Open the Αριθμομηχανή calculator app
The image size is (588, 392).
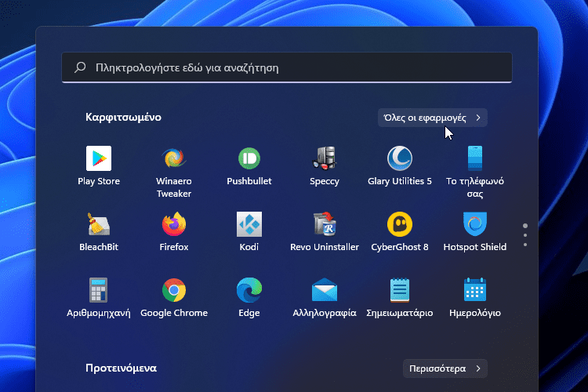click(99, 291)
